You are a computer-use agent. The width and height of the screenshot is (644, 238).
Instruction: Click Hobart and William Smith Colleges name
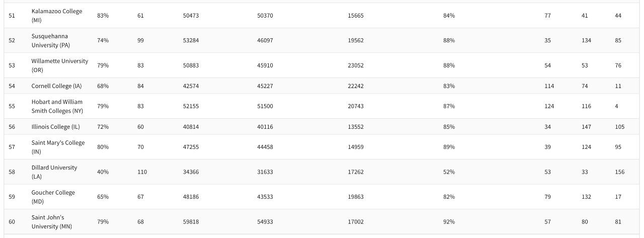57,106
